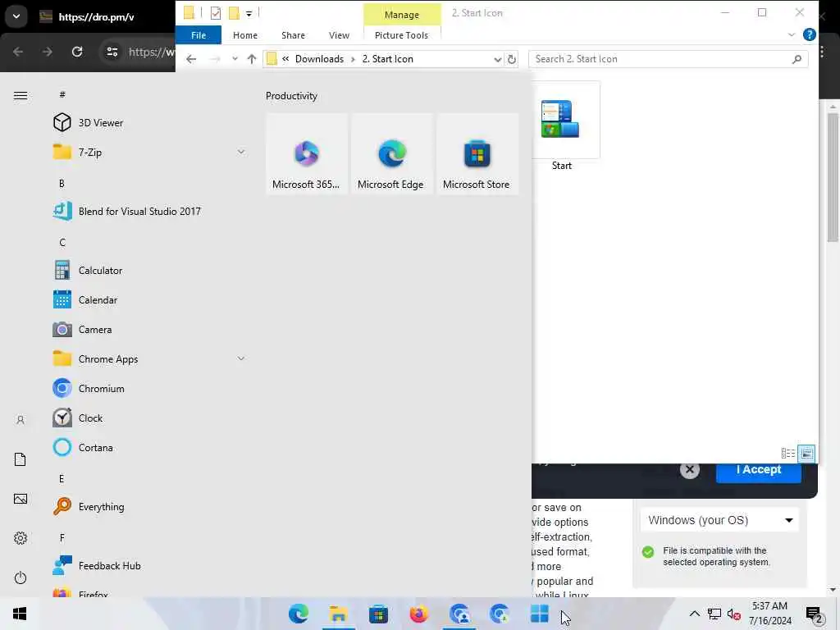Expand the Explorer ribbon chevron
Screen dimensions: 840x630
[x=792, y=34]
